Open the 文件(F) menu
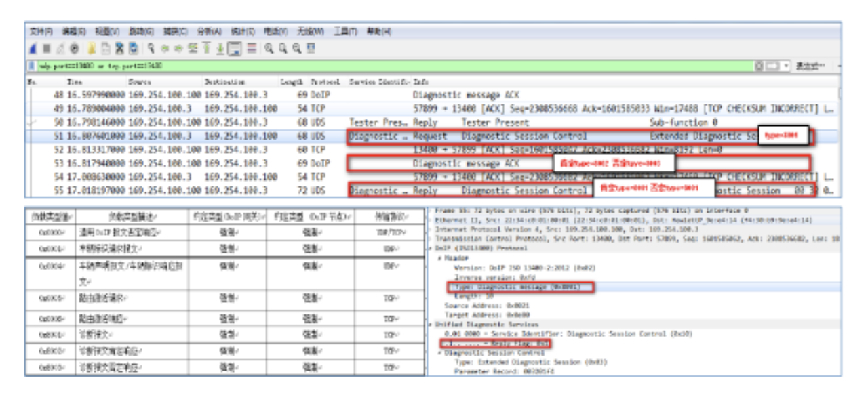 point(41,32)
